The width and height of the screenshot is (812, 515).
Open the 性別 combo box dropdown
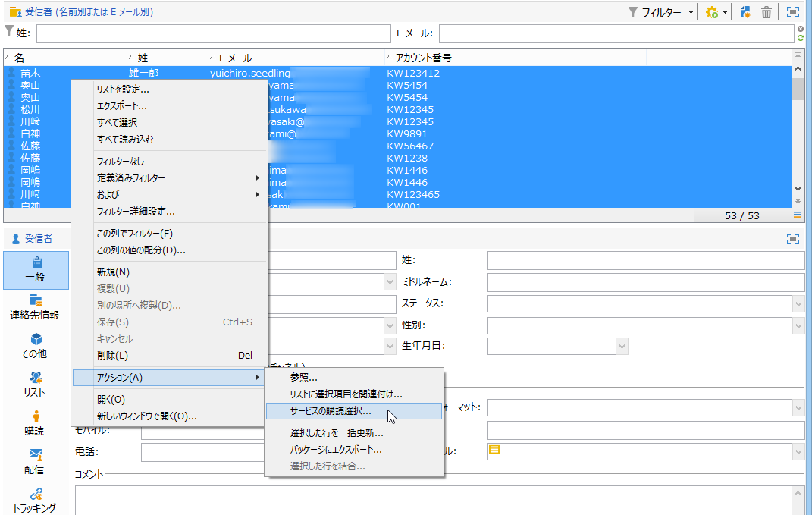[798, 325]
